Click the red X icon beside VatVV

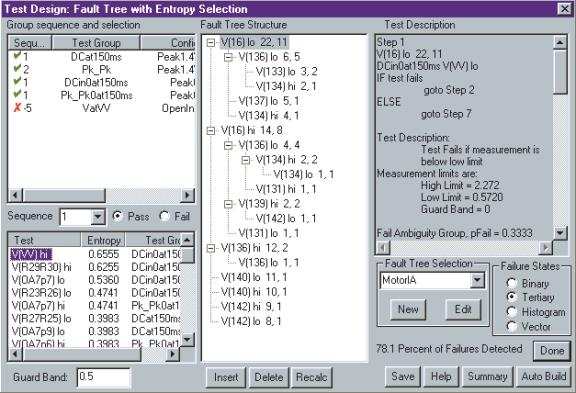coord(17,108)
